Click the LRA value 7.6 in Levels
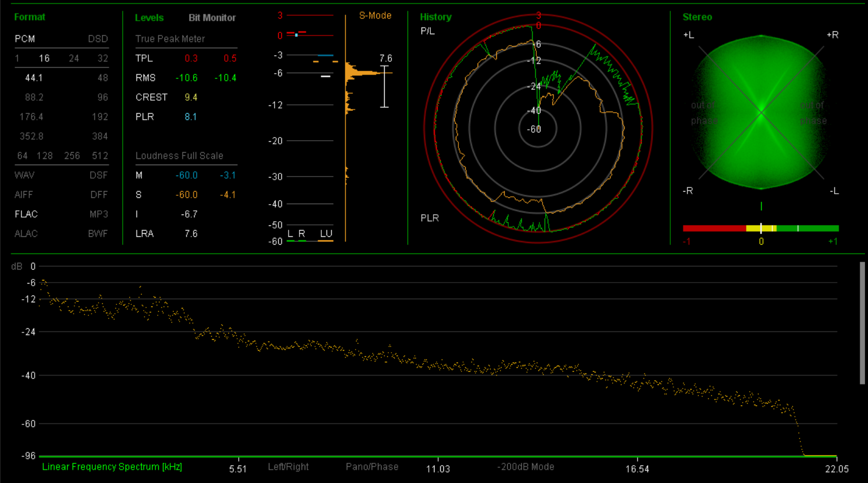Screen dimensions: 868x483 coord(191,234)
